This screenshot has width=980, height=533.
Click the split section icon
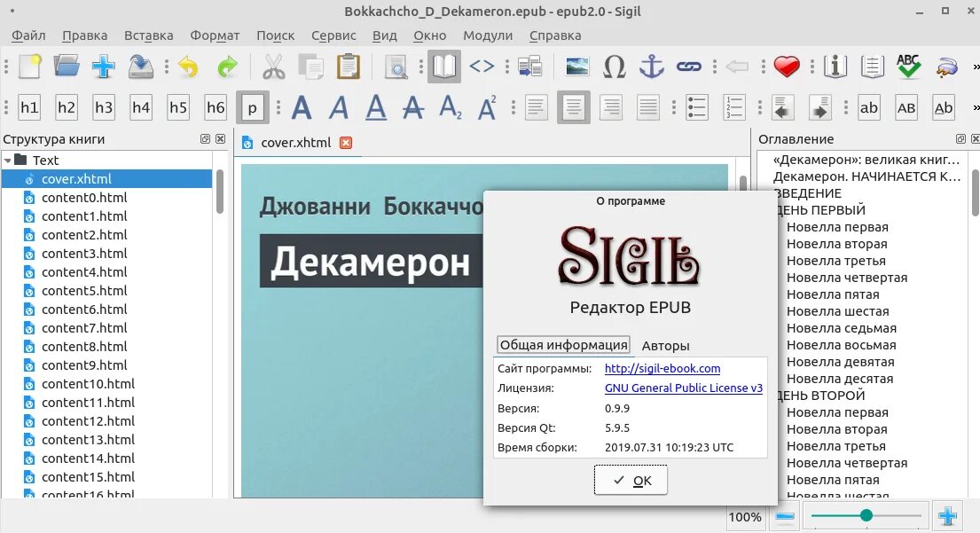tap(529, 67)
